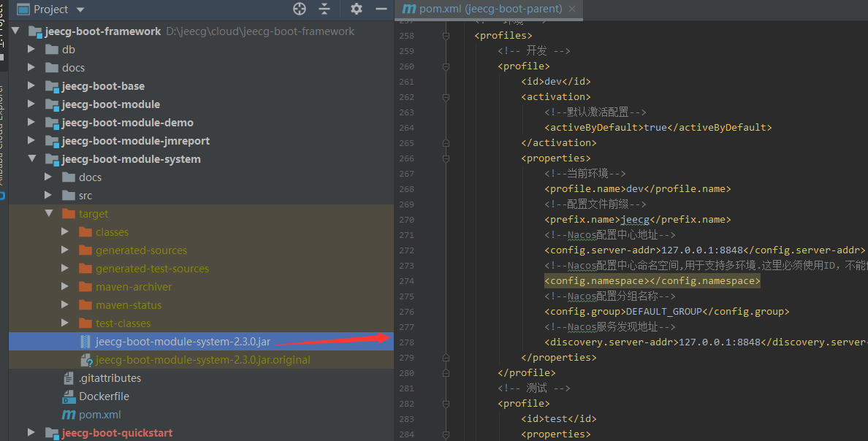Select the target folder icon
Image resolution: width=868 pixels, height=441 pixels.
pyautogui.click(x=69, y=214)
